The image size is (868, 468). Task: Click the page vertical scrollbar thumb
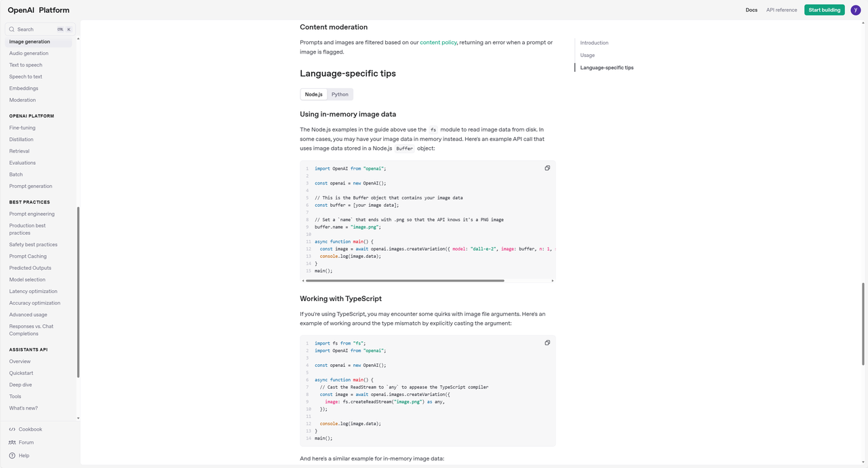(863, 324)
